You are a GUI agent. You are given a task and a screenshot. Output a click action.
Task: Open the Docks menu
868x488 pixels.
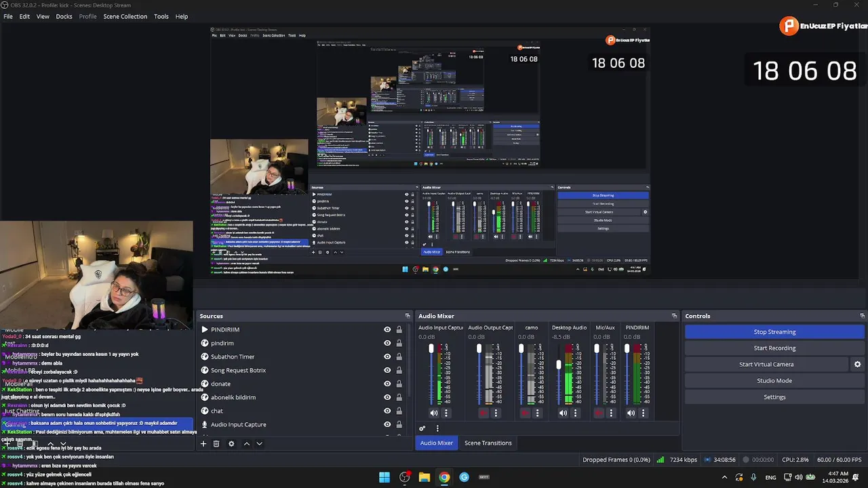tap(64, 16)
